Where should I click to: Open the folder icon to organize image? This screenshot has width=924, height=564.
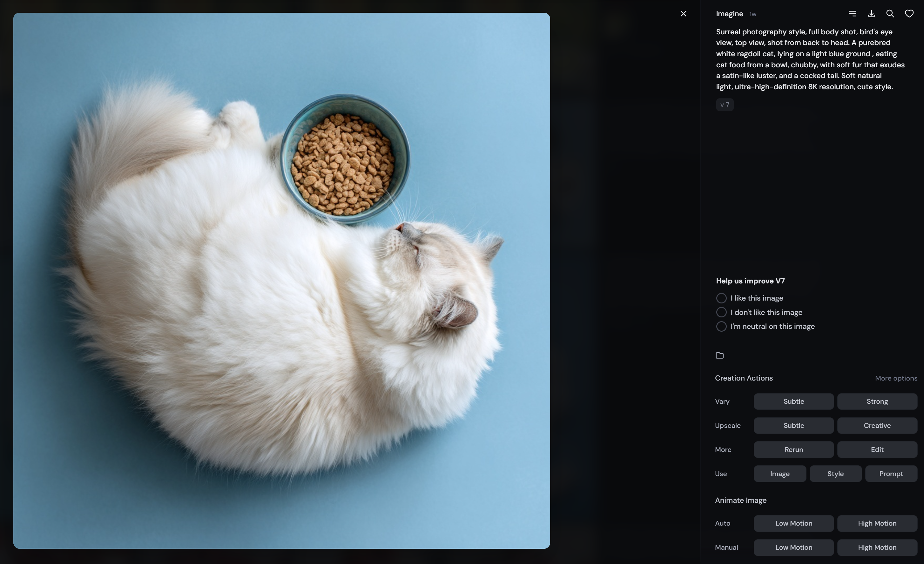pyautogui.click(x=720, y=355)
